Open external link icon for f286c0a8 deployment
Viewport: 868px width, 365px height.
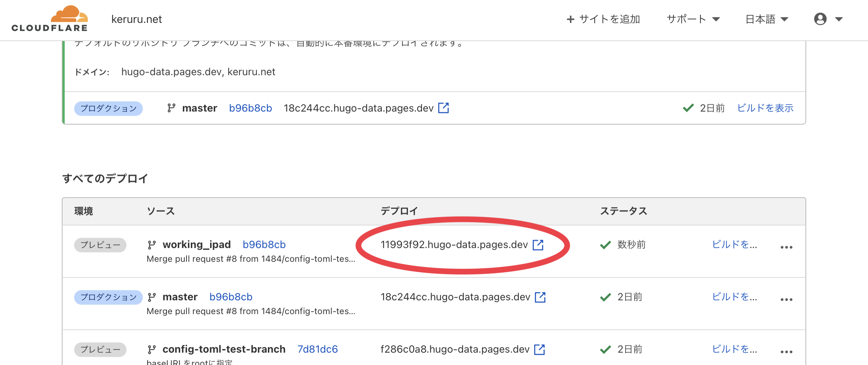click(x=539, y=349)
